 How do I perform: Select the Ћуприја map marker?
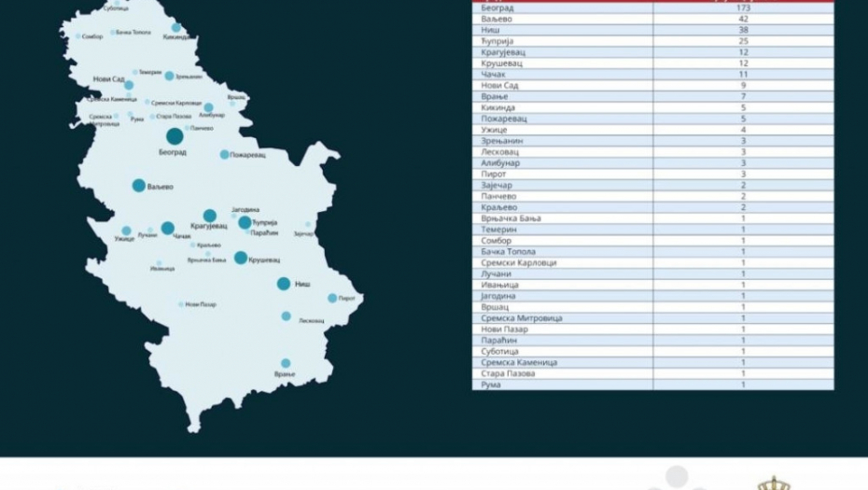tap(245, 222)
